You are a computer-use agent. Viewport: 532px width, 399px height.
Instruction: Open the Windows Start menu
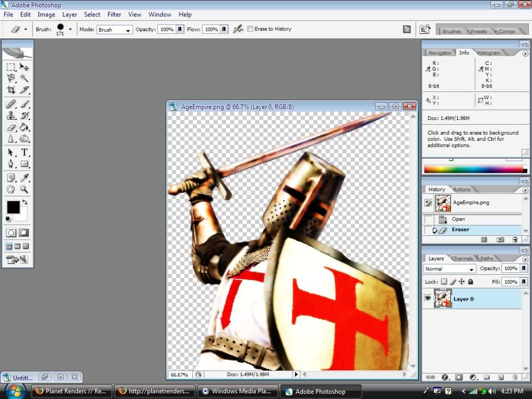click(14, 391)
